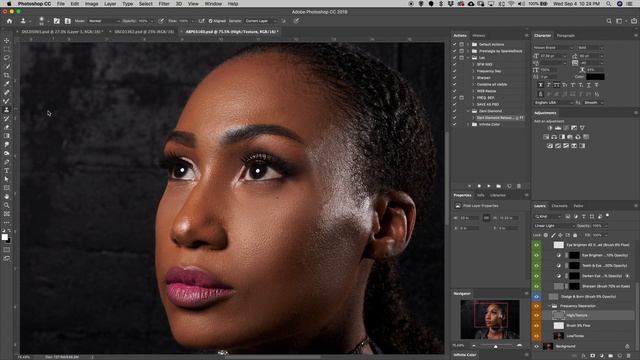Click the Character Color swatch

pos(596,77)
